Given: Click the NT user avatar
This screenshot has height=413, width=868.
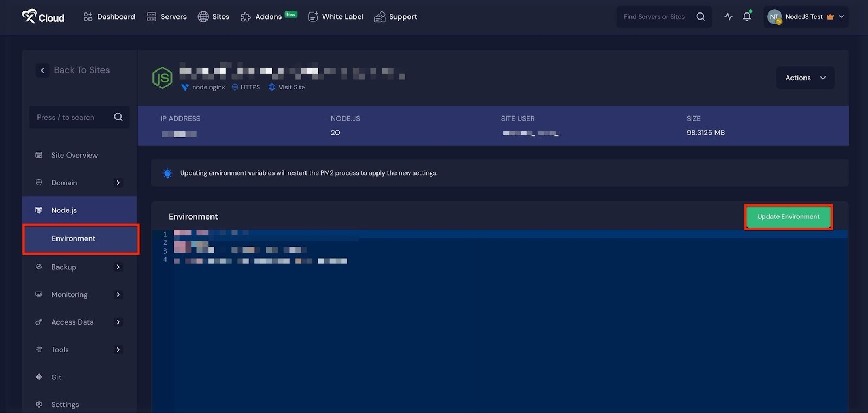Looking at the screenshot, I should click(774, 17).
